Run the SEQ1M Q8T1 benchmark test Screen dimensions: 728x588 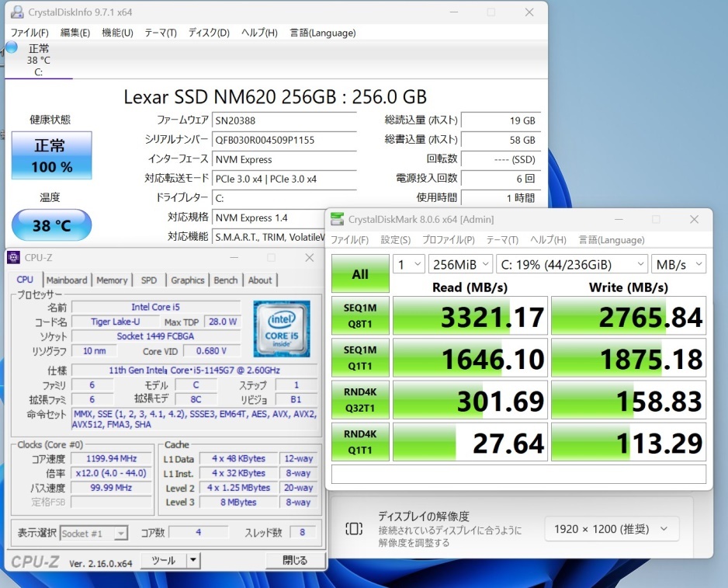(360, 317)
